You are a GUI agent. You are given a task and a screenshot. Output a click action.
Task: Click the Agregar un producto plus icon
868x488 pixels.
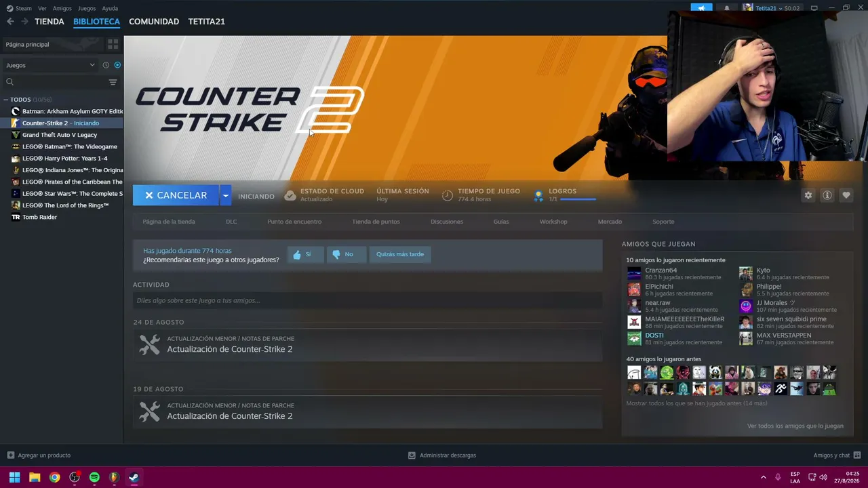(10, 455)
